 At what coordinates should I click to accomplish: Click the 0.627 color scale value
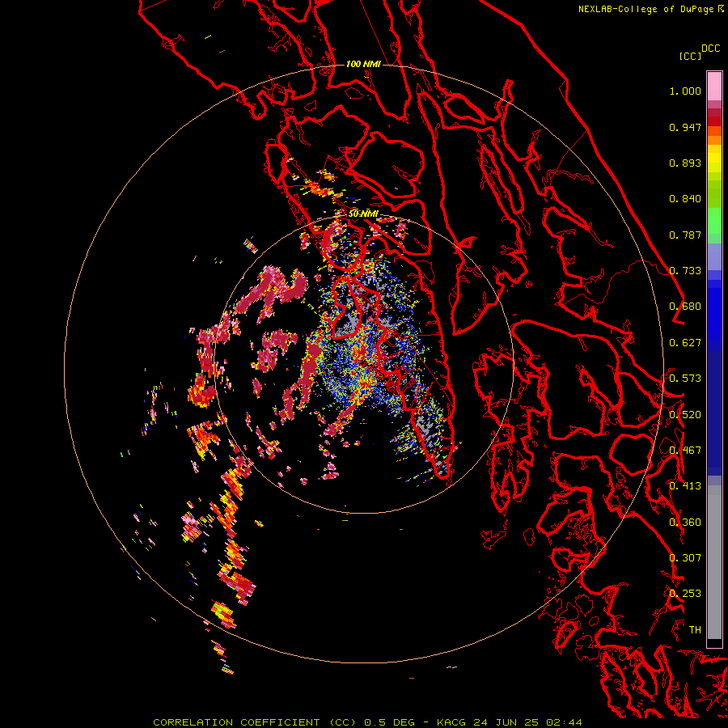tap(685, 343)
